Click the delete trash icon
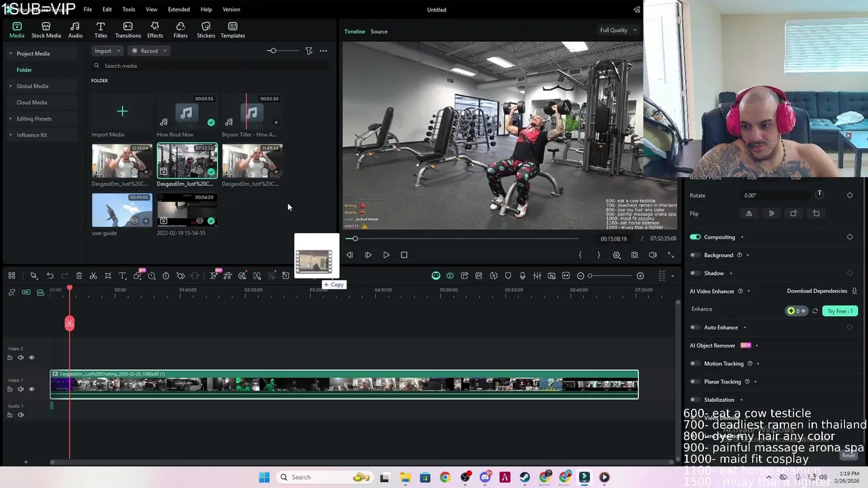Image resolution: width=868 pixels, height=488 pixels. tap(79, 276)
